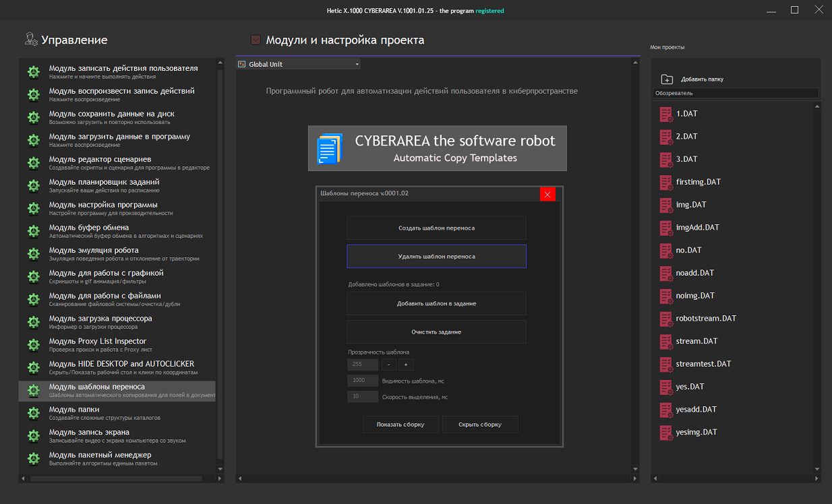Click Очистить задание button
832x504 pixels.
pos(436,332)
